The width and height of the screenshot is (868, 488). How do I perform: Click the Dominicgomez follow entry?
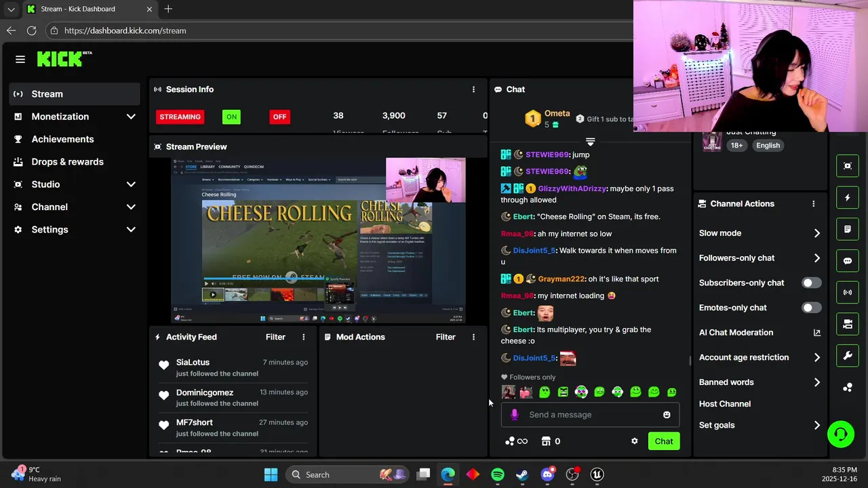[x=233, y=397]
